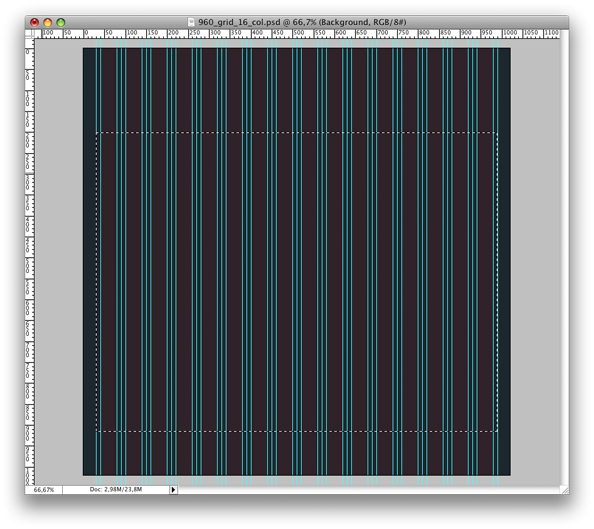This screenshot has width=594, height=529.
Task: Zoom the window with the green button
Action: (61, 22)
